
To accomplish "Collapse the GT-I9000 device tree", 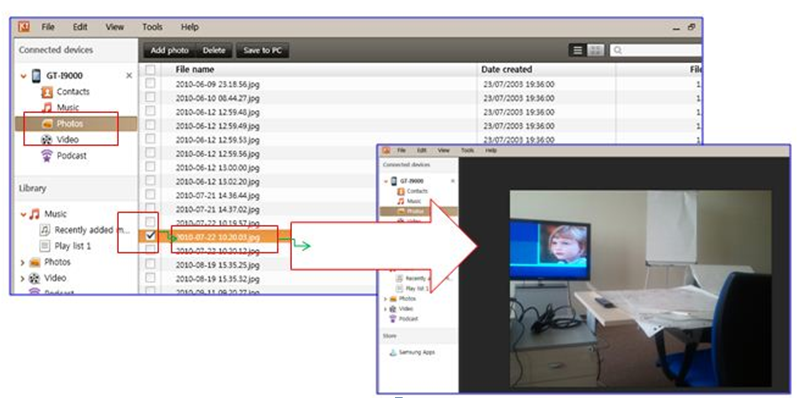I will (x=23, y=76).
